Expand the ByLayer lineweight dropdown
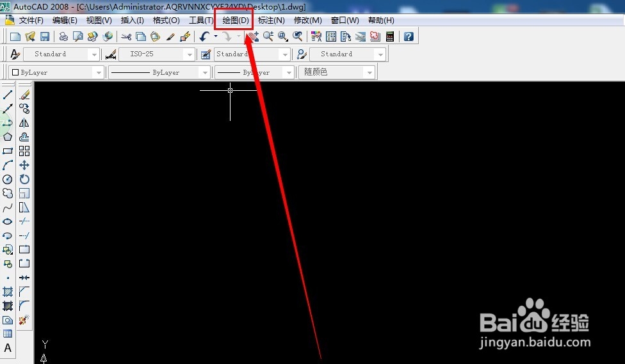This screenshot has width=625, height=364. 289,72
